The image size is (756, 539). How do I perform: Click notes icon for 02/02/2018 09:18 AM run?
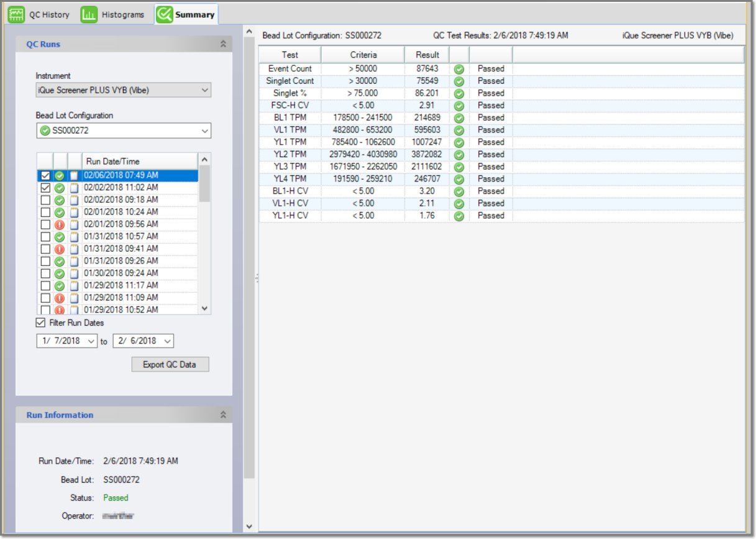click(x=75, y=200)
